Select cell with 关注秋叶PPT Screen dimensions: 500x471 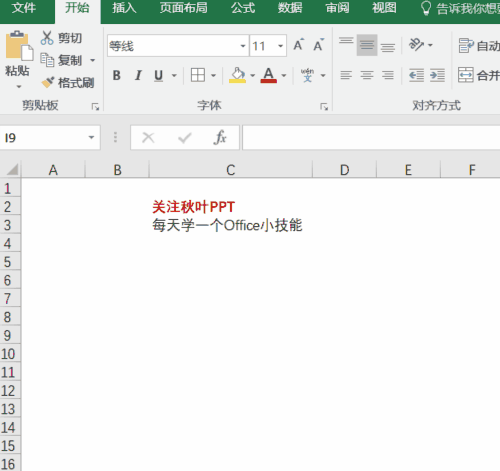231,207
